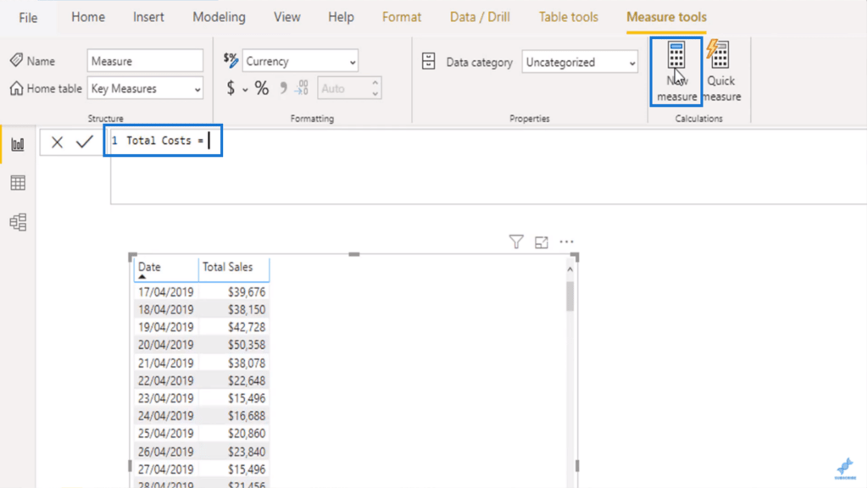Click the table scrollbar up arrow

[570, 269]
